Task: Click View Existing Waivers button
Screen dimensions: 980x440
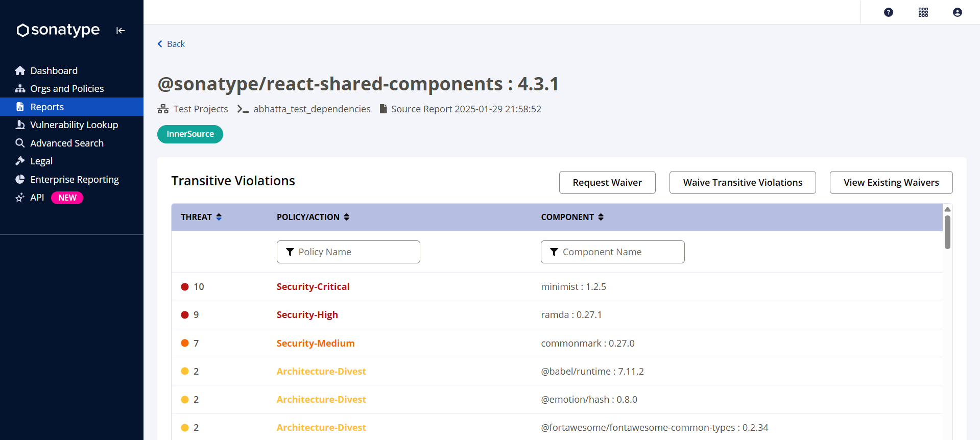Action: pos(891,182)
